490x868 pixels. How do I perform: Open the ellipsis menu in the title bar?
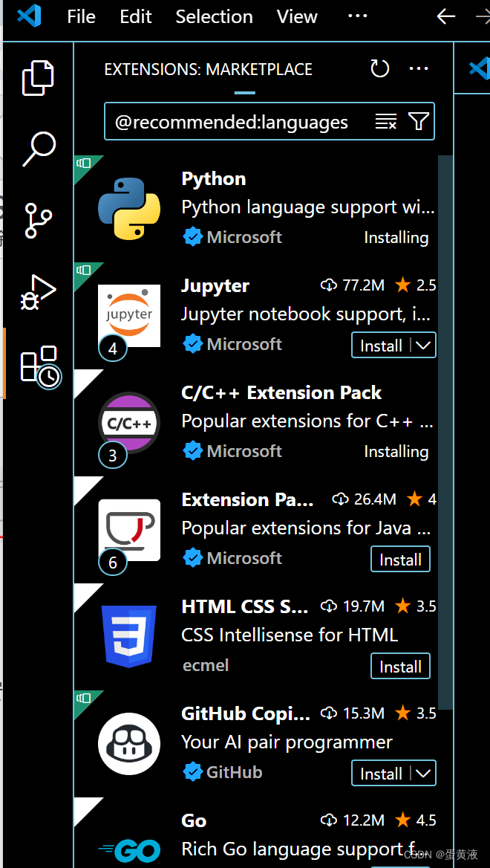pyautogui.click(x=357, y=16)
